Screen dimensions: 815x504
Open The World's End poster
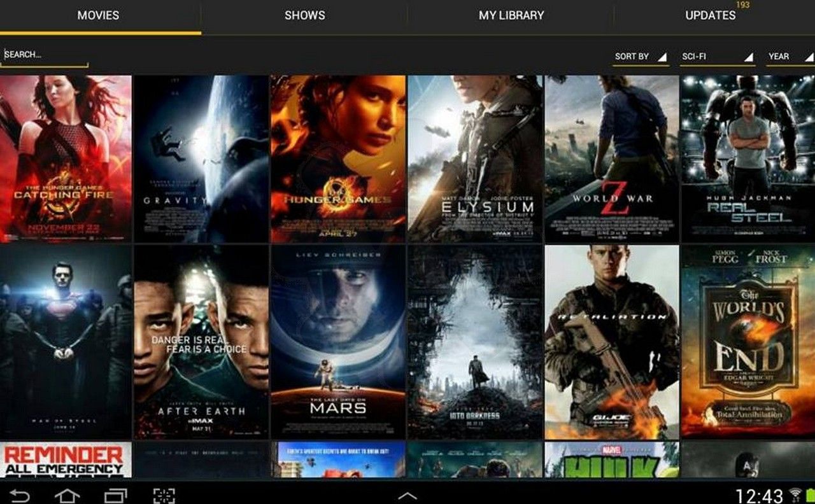pyautogui.click(x=748, y=342)
